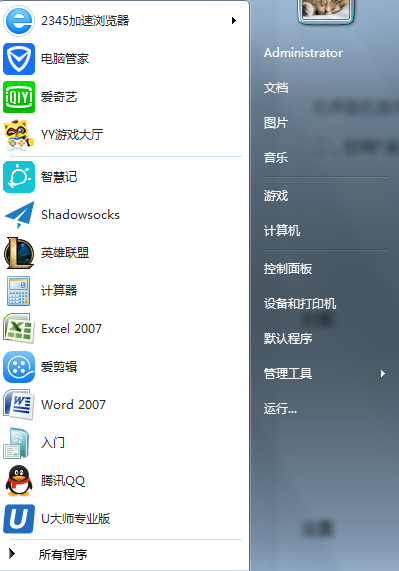399x571 pixels.
Task: Open 图片 library link
Action: (x=276, y=123)
